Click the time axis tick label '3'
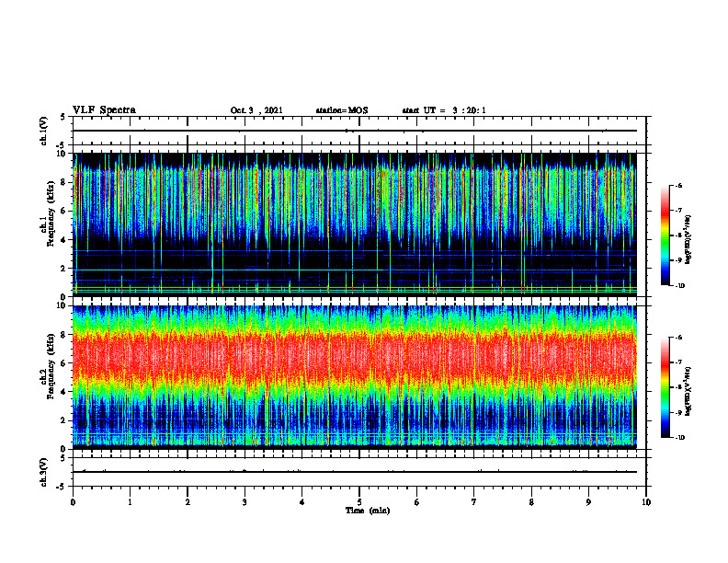The height and width of the screenshot is (563, 728). (x=245, y=502)
